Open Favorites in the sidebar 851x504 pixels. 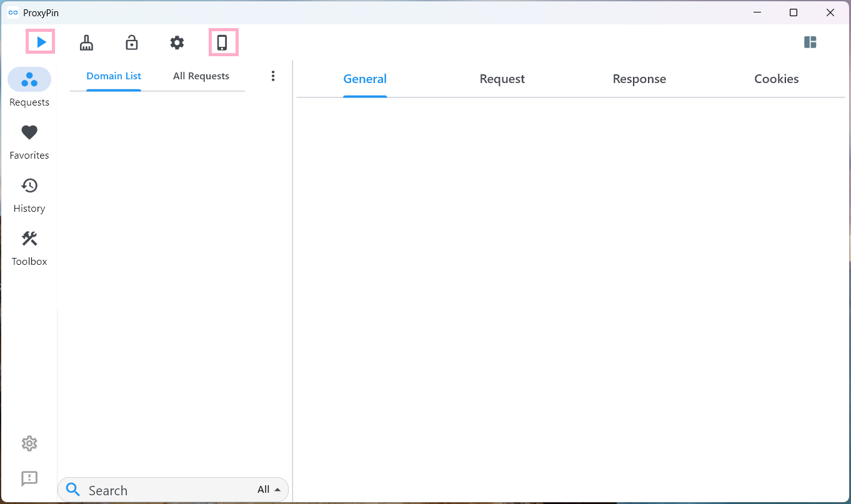click(x=29, y=142)
